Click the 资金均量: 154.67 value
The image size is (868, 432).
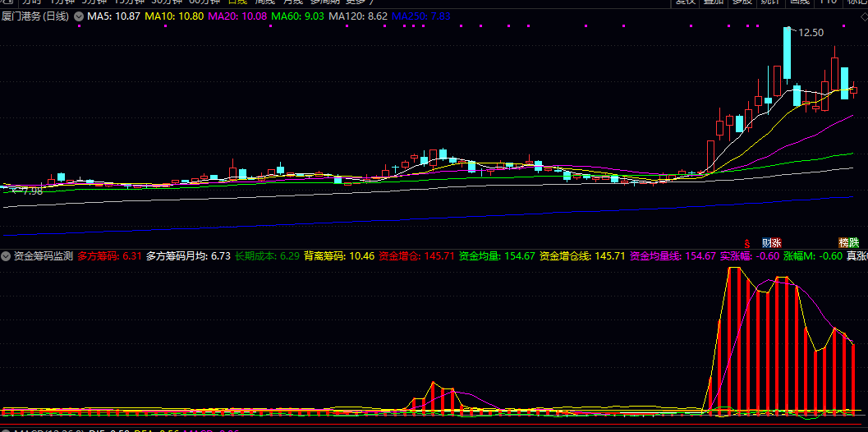pos(497,256)
